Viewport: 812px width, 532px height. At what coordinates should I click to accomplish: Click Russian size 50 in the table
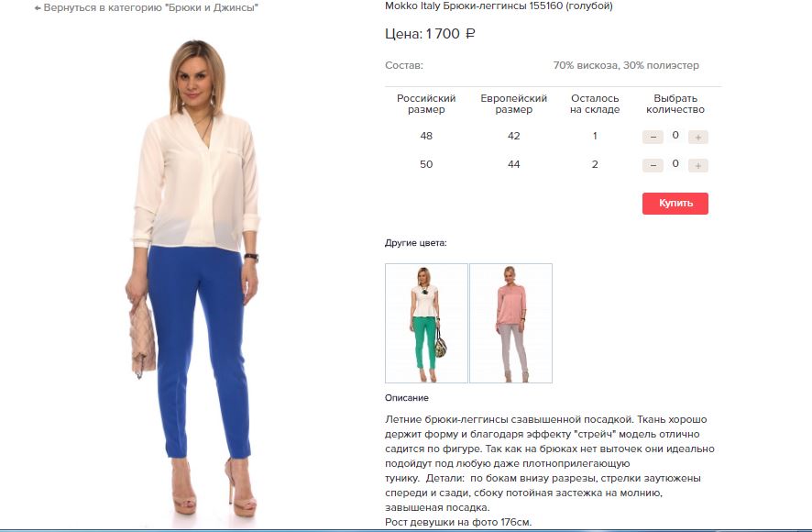coord(426,164)
